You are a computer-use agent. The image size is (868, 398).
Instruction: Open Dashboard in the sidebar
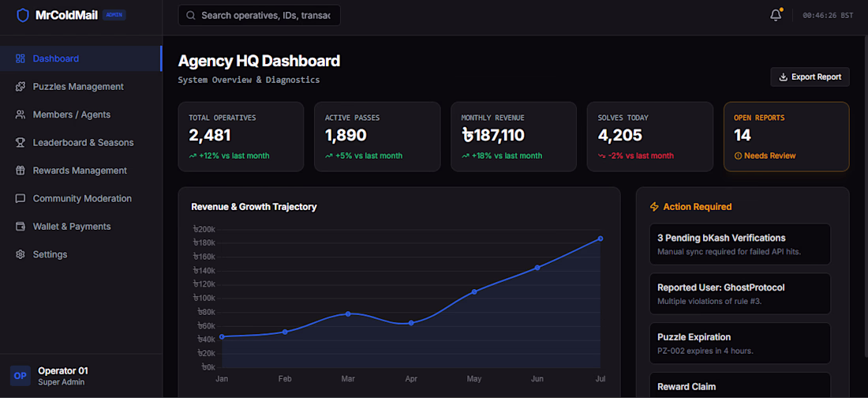tap(80, 58)
